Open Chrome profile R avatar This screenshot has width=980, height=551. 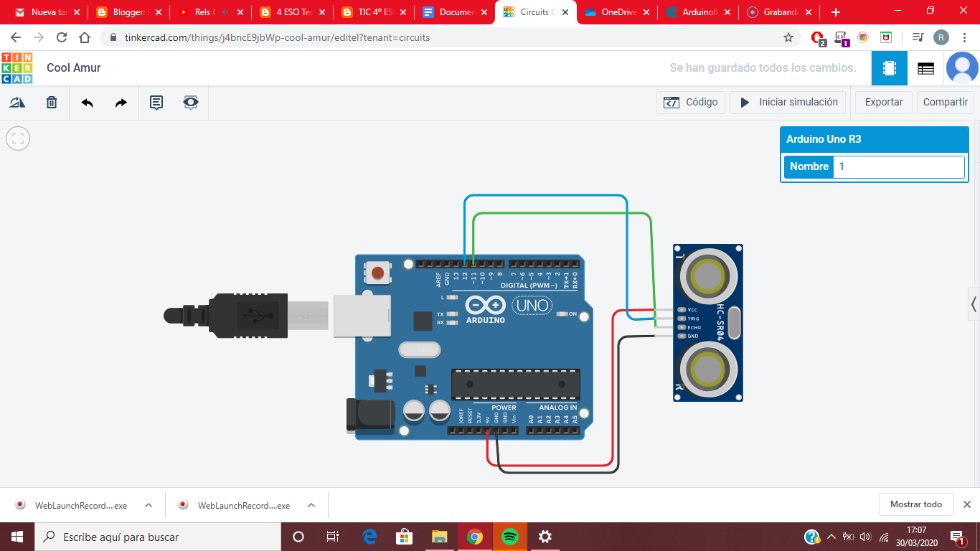pyautogui.click(x=941, y=37)
